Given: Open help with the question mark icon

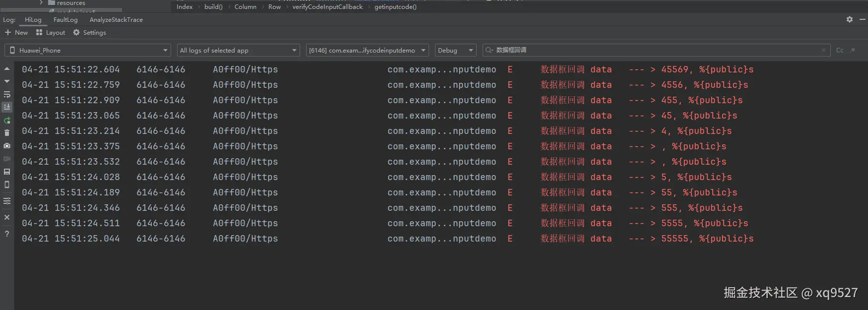Looking at the screenshot, I should [x=7, y=234].
